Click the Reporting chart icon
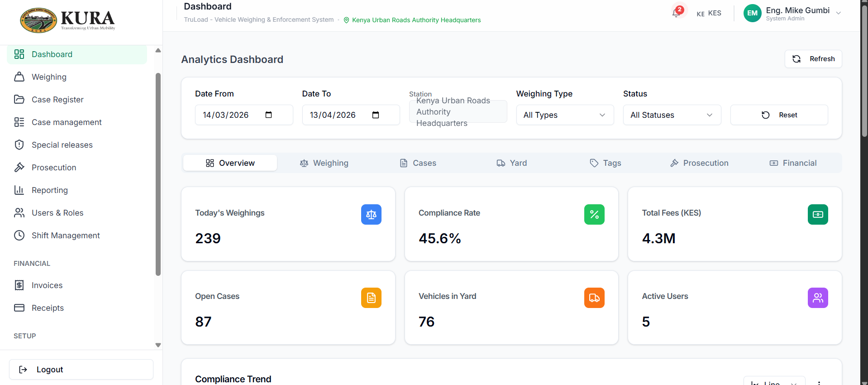The height and width of the screenshot is (385, 868). [x=19, y=190]
